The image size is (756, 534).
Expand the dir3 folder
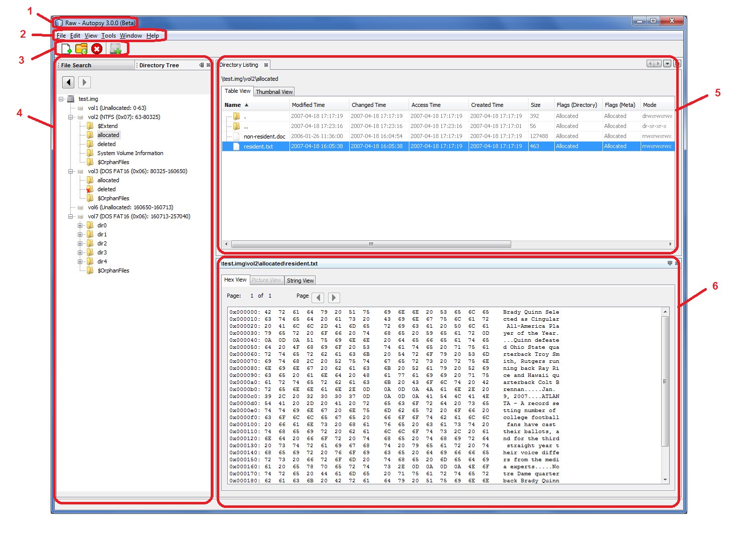point(80,252)
